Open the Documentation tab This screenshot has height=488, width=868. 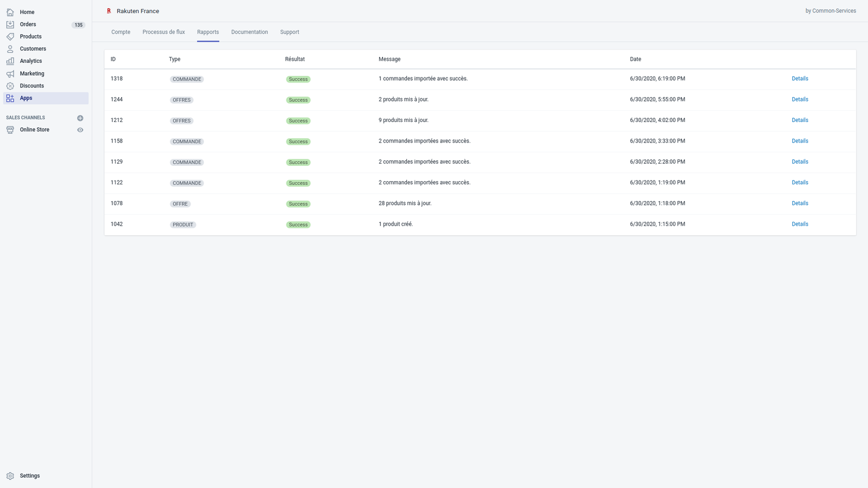(x=250, y=32)
